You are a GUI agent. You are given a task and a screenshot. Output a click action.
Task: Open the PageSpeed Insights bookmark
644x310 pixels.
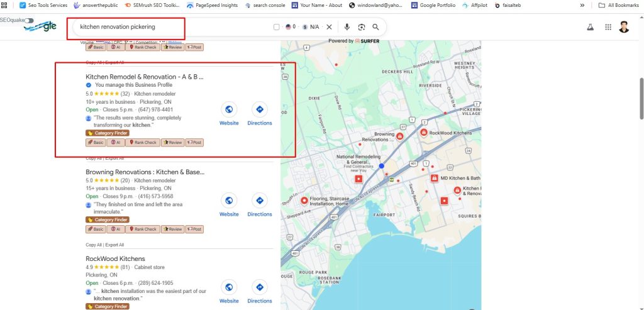click(212, 5)
